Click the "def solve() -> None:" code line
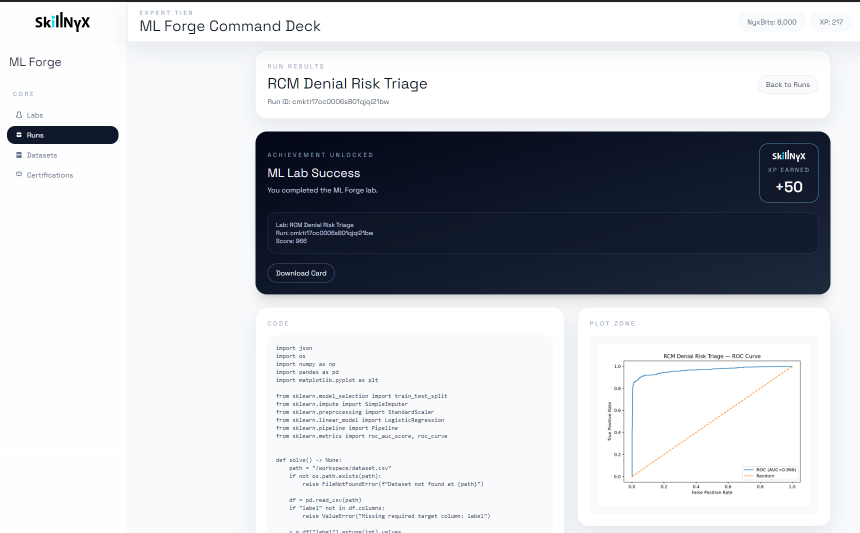 click(x=308, y=460)
